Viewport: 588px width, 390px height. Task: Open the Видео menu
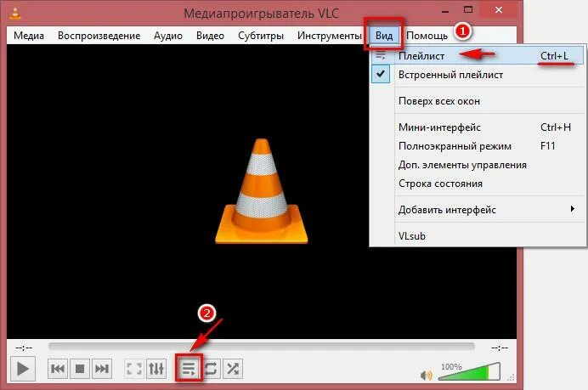coord(210,36)
